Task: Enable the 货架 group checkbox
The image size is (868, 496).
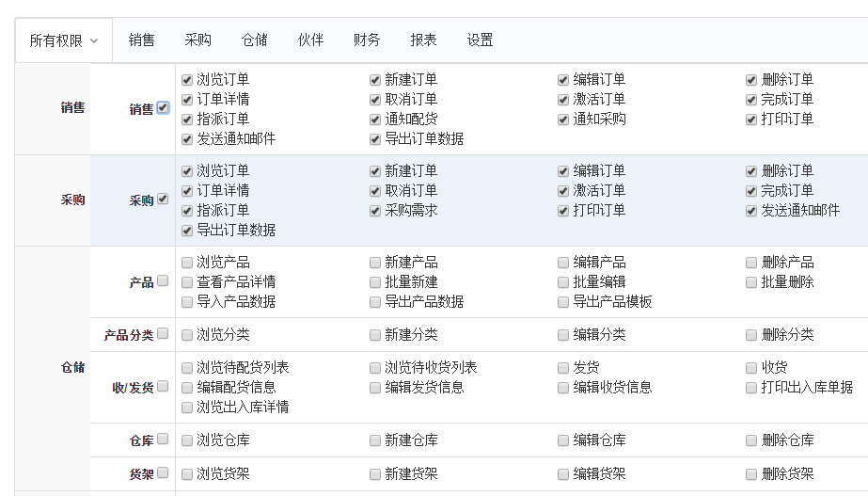Action: pyautogui.click(x=164, y=472)
